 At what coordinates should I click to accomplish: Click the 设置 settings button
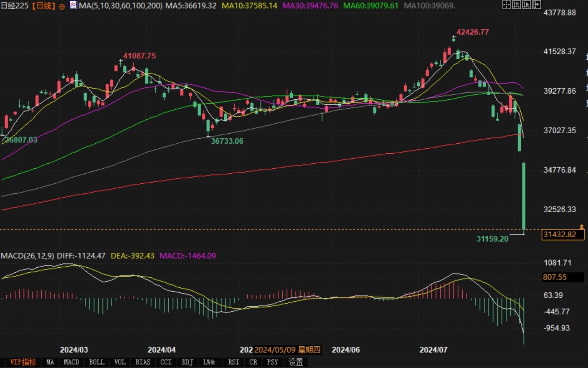296,362
